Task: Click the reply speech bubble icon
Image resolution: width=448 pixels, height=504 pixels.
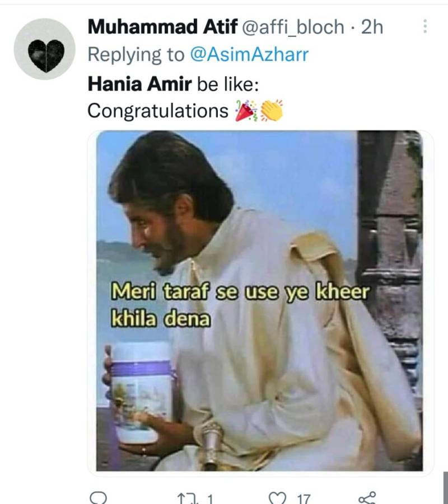Action: [x=98, y=498]
